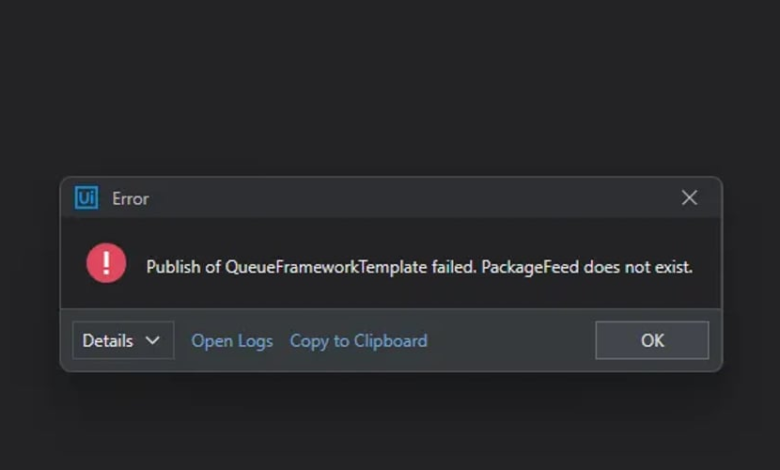Click the red exclamation error icon
Image resolution: width=780 pixels, height=470 pixels.
[106, 263]
